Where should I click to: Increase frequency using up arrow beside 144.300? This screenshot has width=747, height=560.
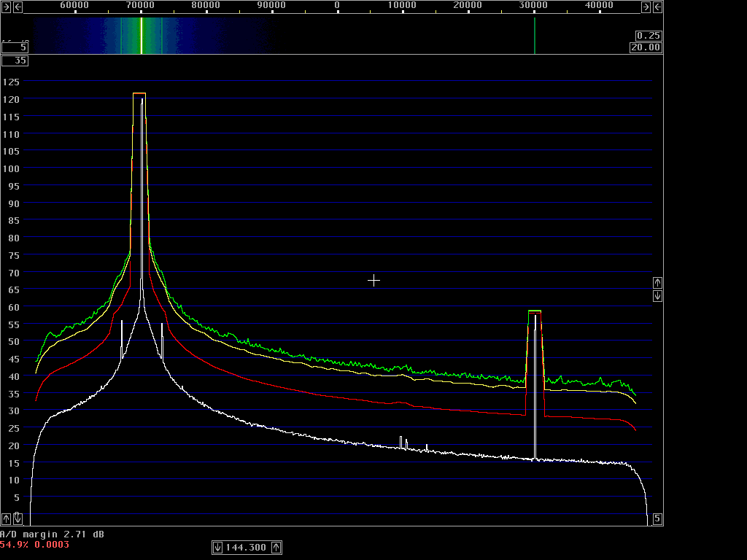(x=276, y=548)
